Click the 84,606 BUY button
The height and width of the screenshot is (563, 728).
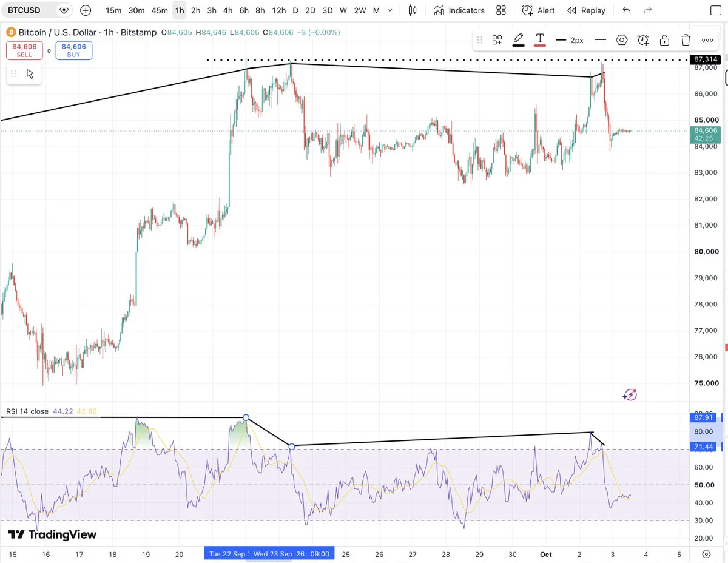74,50
